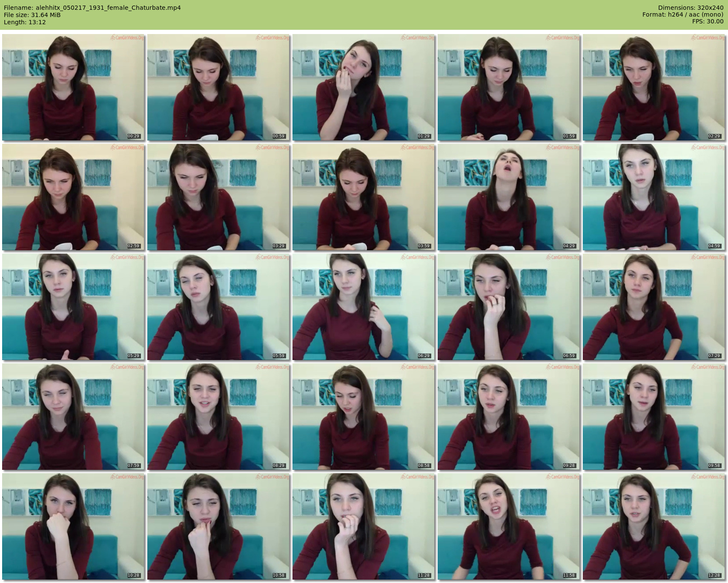This screenshot has height=583, width=728.
Task: Select the frame at 07:59
Action: pyautogui.click(x=73, y=417)
